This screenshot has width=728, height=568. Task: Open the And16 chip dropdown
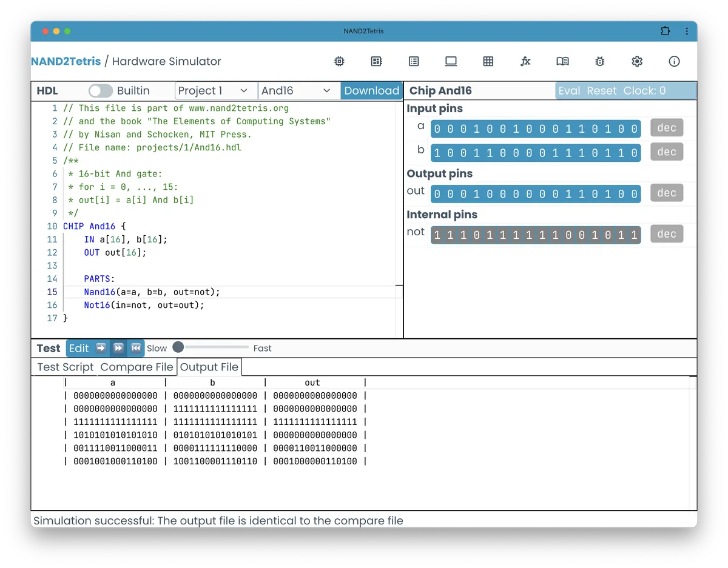coord(299,91)
